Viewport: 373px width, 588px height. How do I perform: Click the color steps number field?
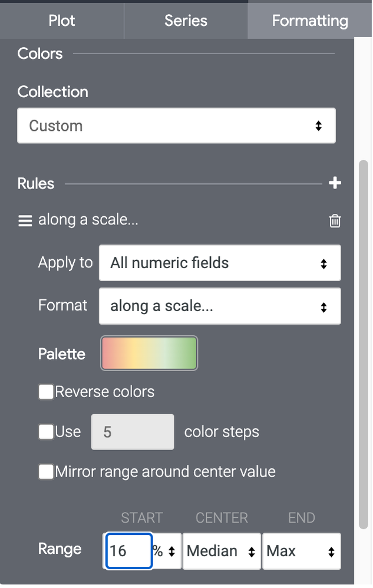pos(133,432)
